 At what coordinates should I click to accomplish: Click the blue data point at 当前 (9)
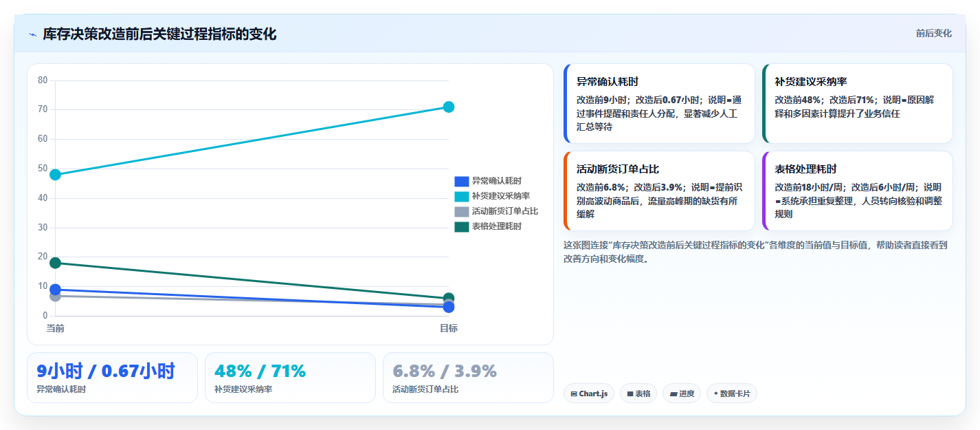pyautogui.click(x=56, y=290)
